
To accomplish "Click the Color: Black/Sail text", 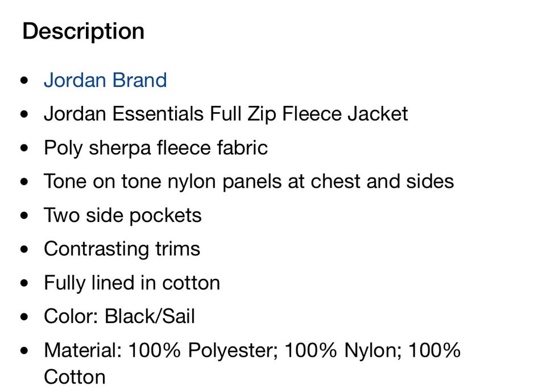I will 119,316.
